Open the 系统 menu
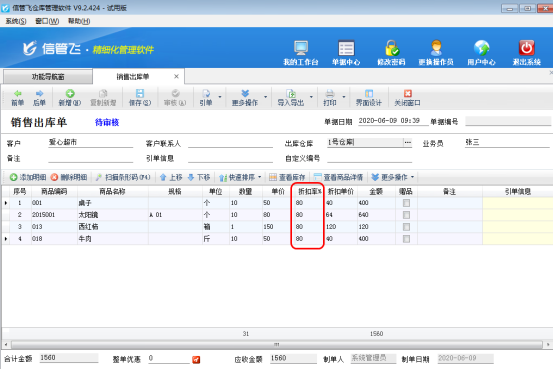The height and width of the screenshot is (370, 554). coord(16,21)
